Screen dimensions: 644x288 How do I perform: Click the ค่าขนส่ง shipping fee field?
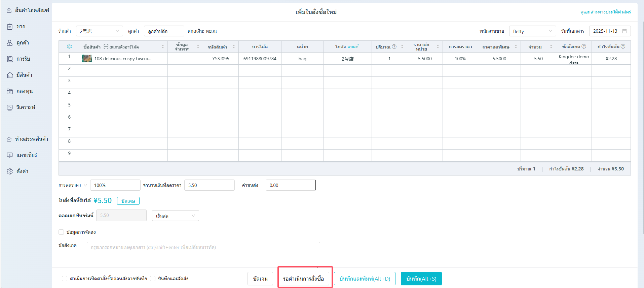pos(290,185)
